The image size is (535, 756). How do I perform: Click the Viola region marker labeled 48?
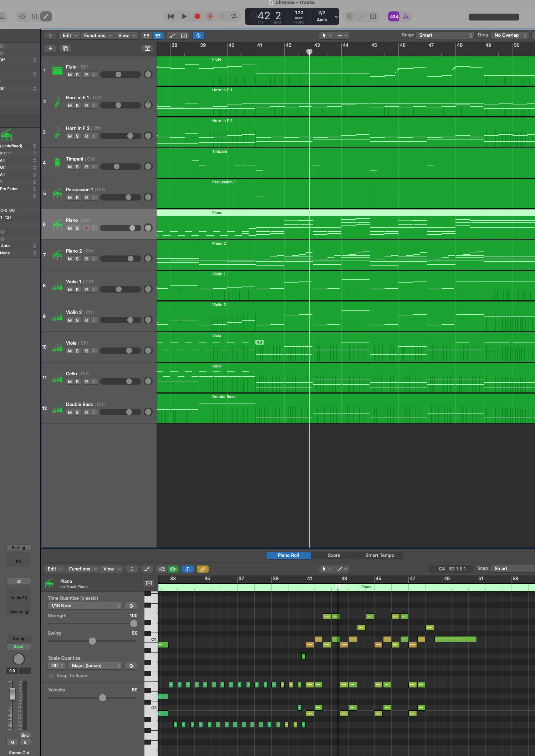click(259, 342)
